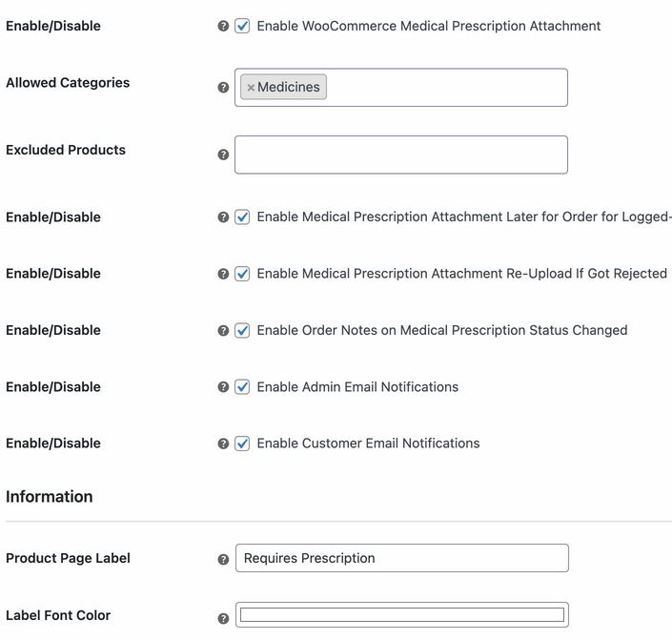
Task: Toggle Attachment Re-Upload If Got Rejected checkbox
Action: pos(242,274)
